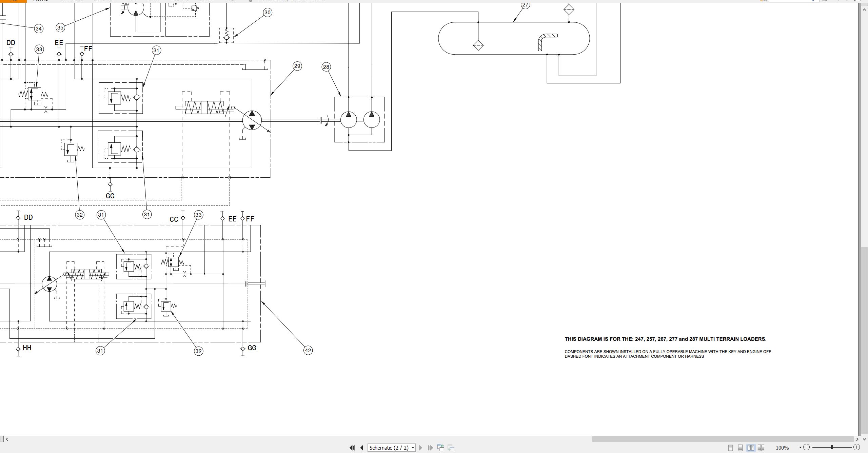Click the Previous View icon
Viewport: 868px width, 453px height.
click(441, 448)
